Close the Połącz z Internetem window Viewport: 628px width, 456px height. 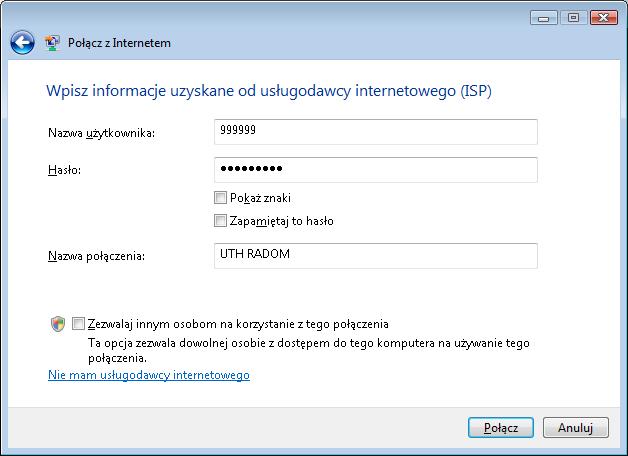[x=603, y=17]
